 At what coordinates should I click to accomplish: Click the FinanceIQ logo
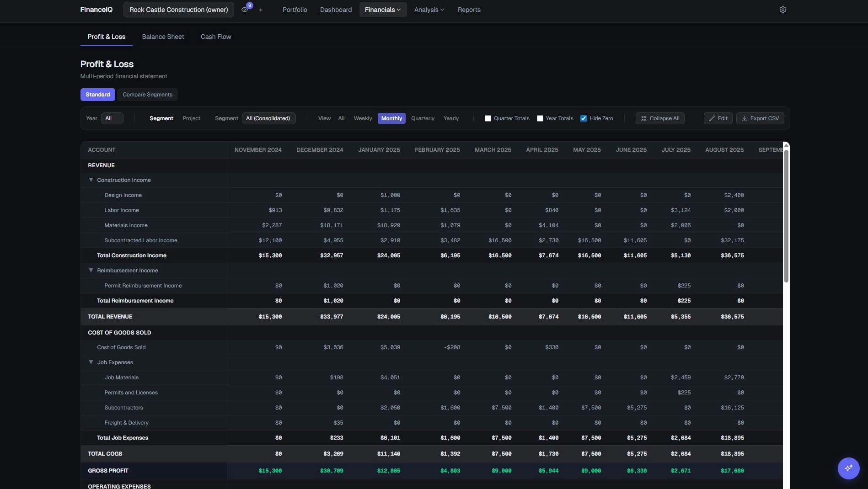96,9
